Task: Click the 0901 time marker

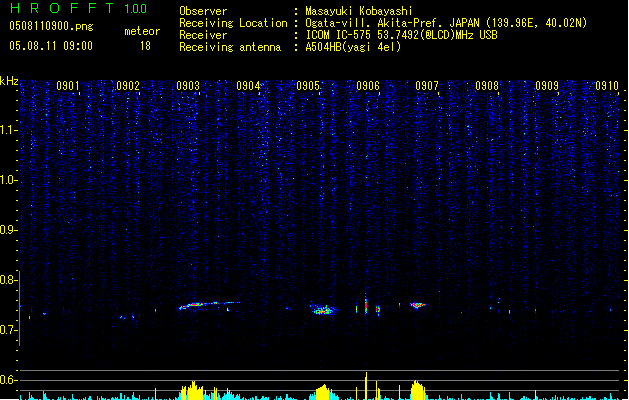Action: click(68, 86)
